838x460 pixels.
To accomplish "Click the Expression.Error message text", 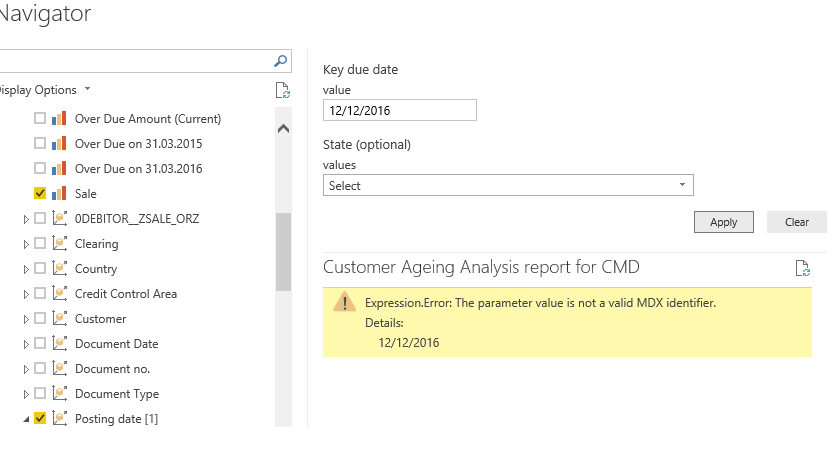I will [x=540, y=303].
